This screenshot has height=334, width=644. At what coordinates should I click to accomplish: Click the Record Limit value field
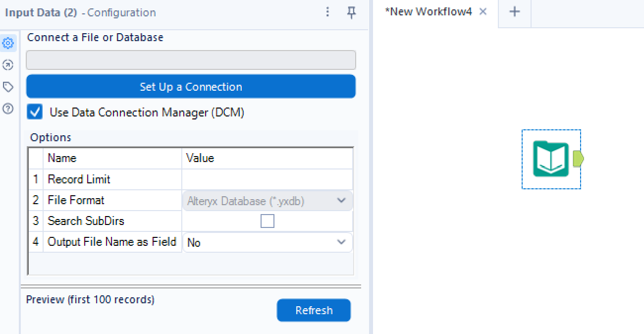268,179
